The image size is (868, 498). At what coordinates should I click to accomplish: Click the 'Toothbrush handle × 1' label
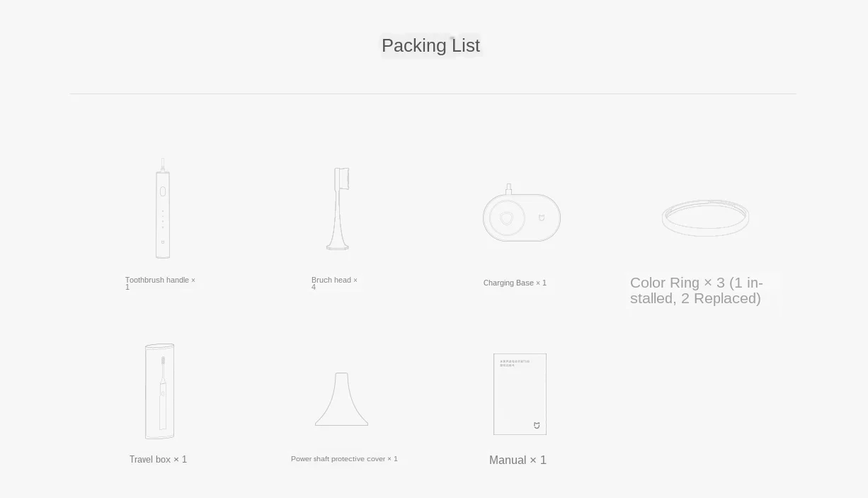[x=160, y=283]
